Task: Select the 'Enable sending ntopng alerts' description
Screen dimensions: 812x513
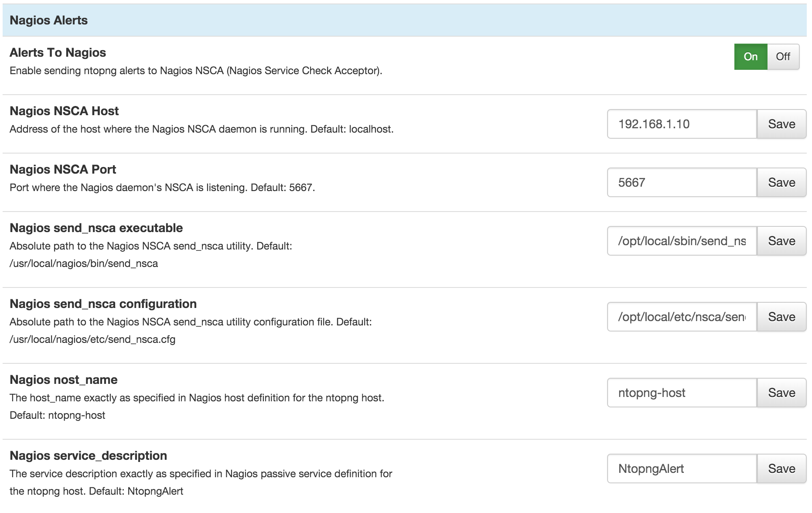Action: click(x=196, y=71)
